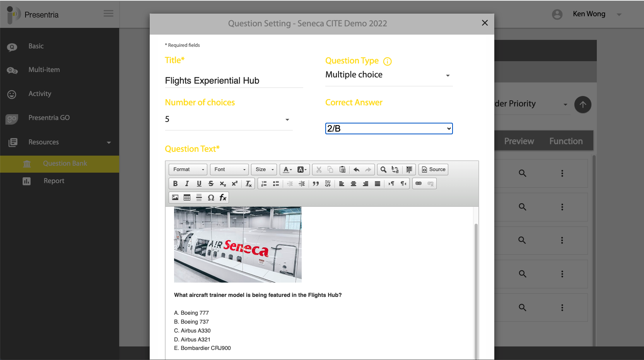Set text direction right to left
Screen dimensions: 644x360
click(403, 183)
